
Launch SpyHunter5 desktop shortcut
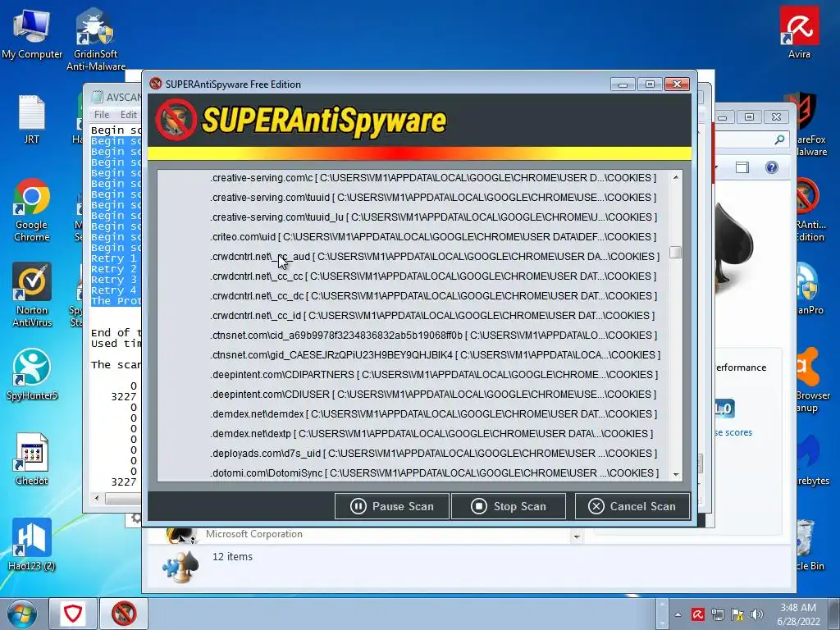click(x=32, y=374)
